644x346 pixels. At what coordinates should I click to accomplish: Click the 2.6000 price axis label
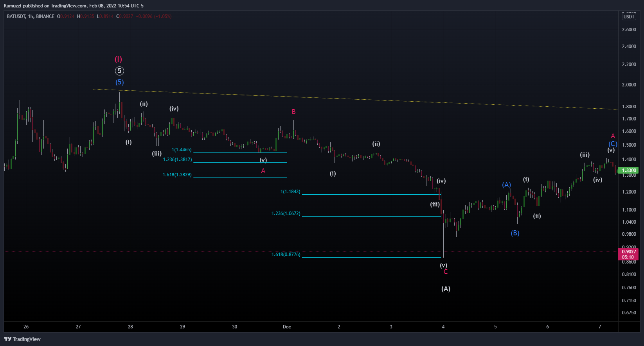tap(629, 30)
